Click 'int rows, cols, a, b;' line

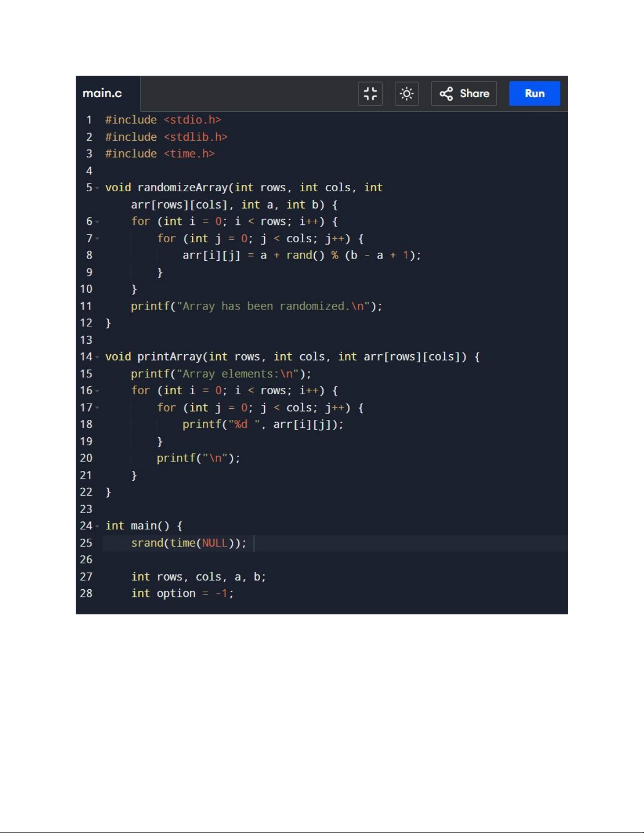point(199,577)
